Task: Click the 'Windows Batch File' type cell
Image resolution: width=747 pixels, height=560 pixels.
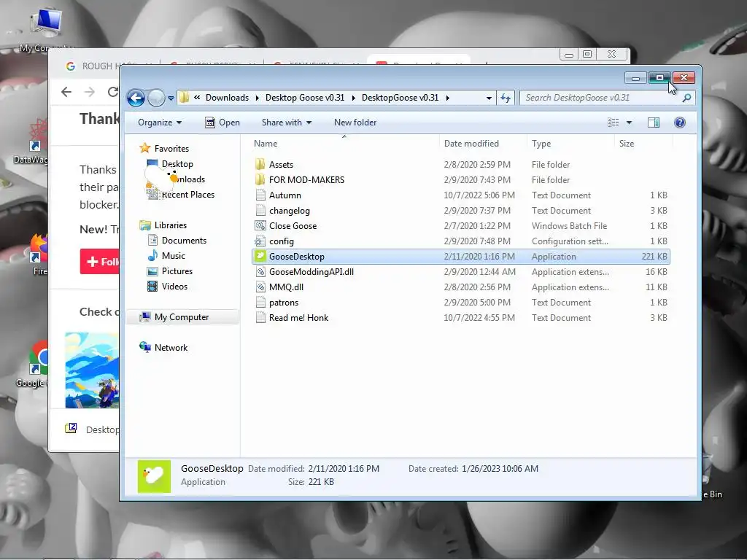Action: click(569, 226)
